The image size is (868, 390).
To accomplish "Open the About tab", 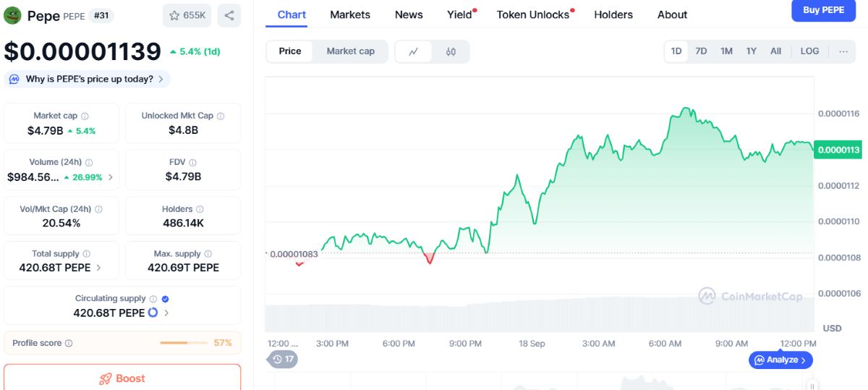I will pyautogui.click(x=672, y=14).
